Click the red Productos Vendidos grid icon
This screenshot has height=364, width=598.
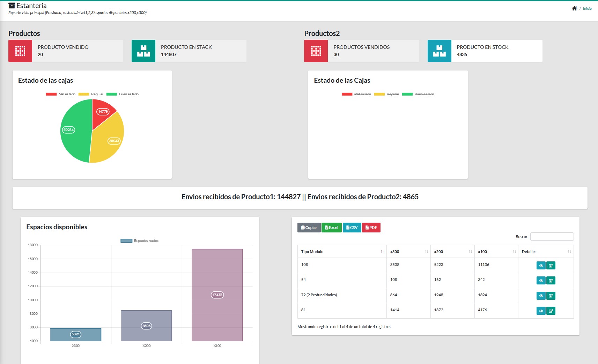pyautogui.click(x=316, y=51)
